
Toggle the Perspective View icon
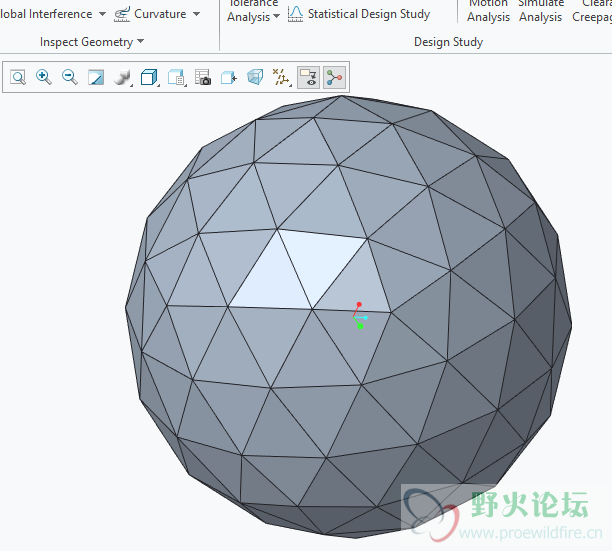click(x=255, y=77)
